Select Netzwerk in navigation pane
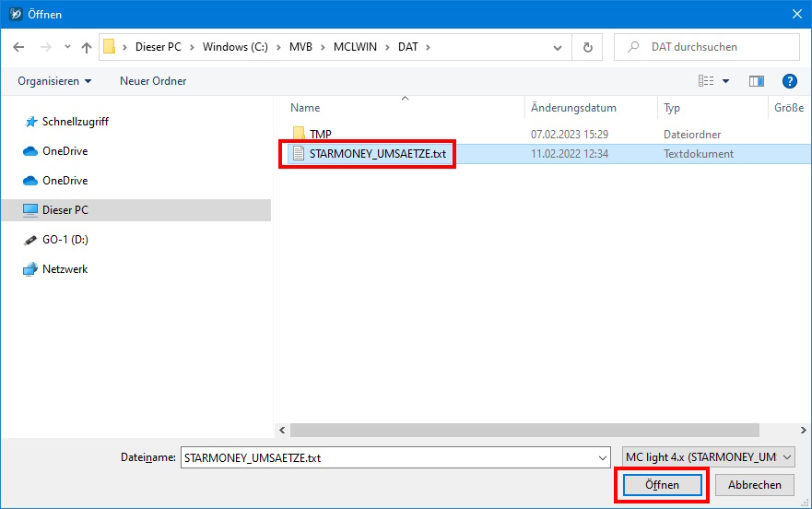 (x=65, y=269)
